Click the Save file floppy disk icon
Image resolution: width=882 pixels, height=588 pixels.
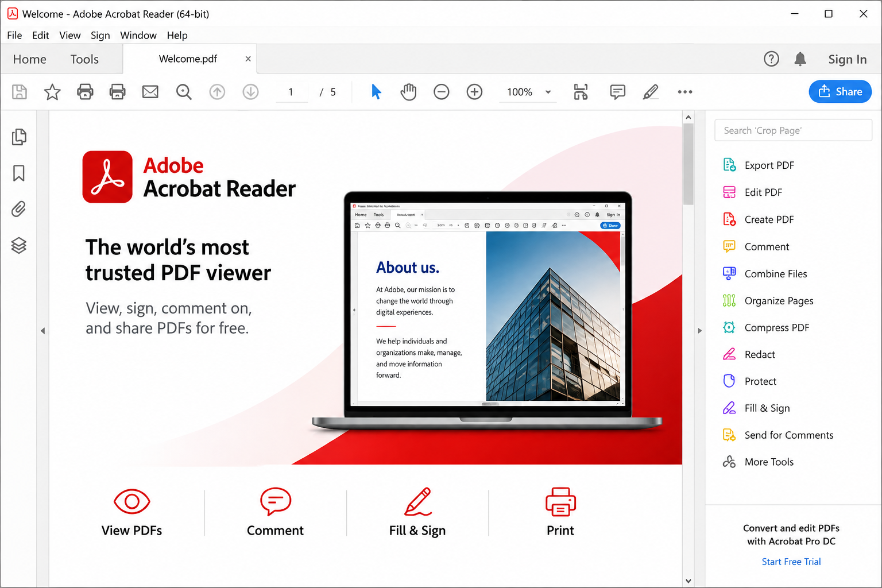20,92
